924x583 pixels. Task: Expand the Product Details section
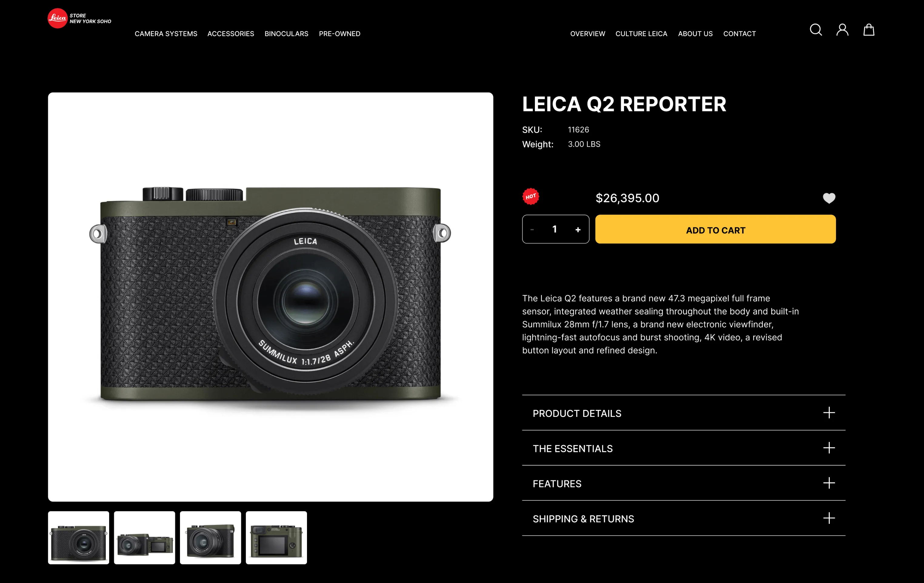tap(684, 413)
